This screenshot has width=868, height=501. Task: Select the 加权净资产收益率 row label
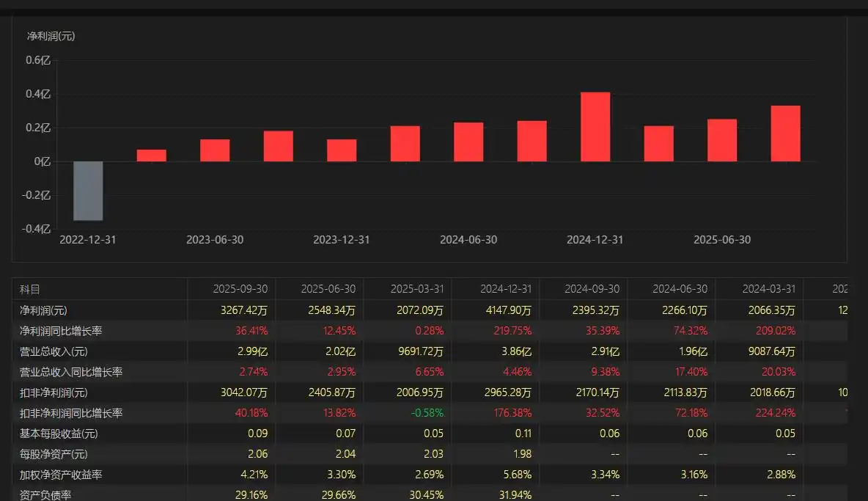click(60, 475)
